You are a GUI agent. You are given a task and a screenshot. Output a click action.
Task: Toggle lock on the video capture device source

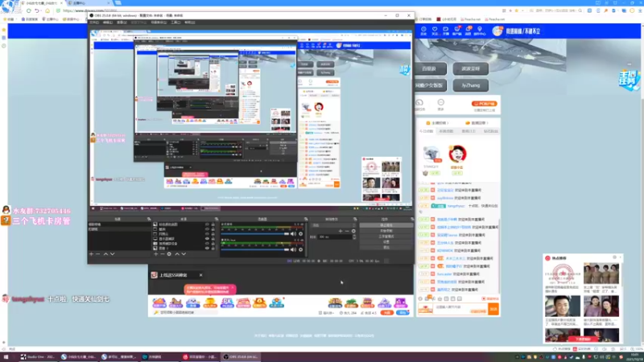213,244
